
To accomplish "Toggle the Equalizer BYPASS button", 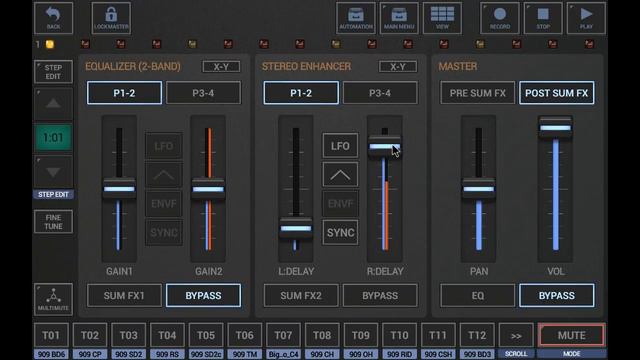I will tap(203, 296).
